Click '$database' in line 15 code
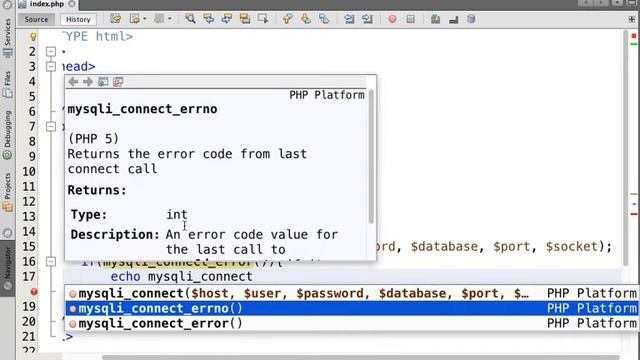This screenshot has height=360, width=640. click(x=444, y=247)
